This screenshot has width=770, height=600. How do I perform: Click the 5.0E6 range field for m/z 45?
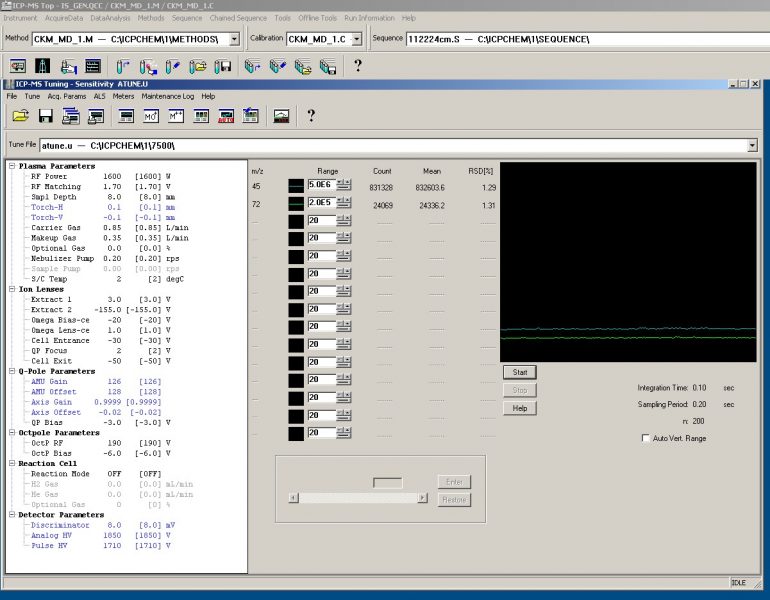[x=322, y=185]
